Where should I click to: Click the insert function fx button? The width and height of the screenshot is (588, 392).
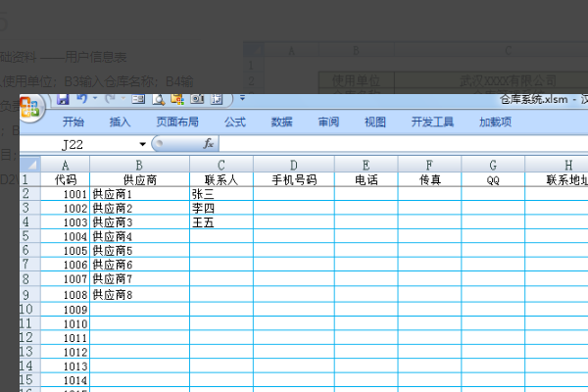[x=209, y=144]
